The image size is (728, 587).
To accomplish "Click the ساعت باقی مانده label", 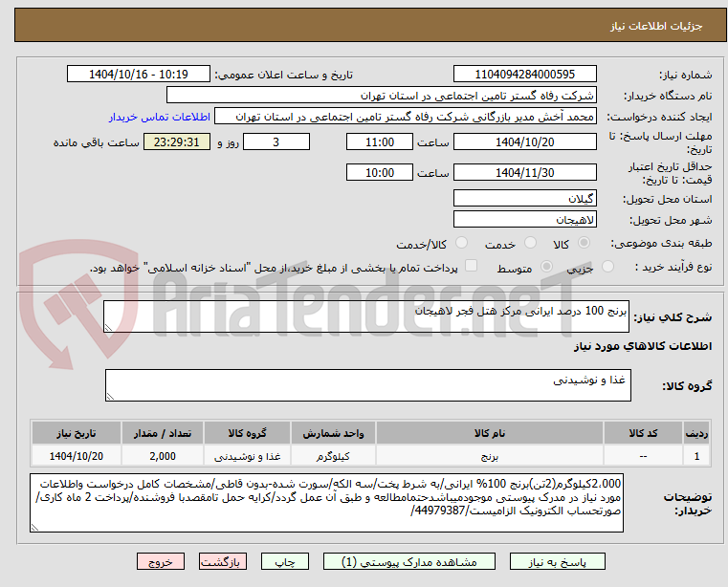I will (96, 142).
